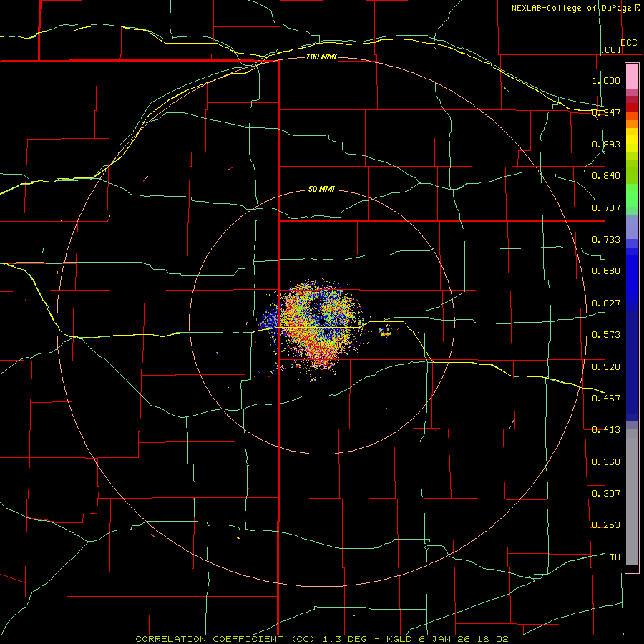Click the main radar echo cluster at center
This screenshot has width=644, height=644.
click(318, 326)
